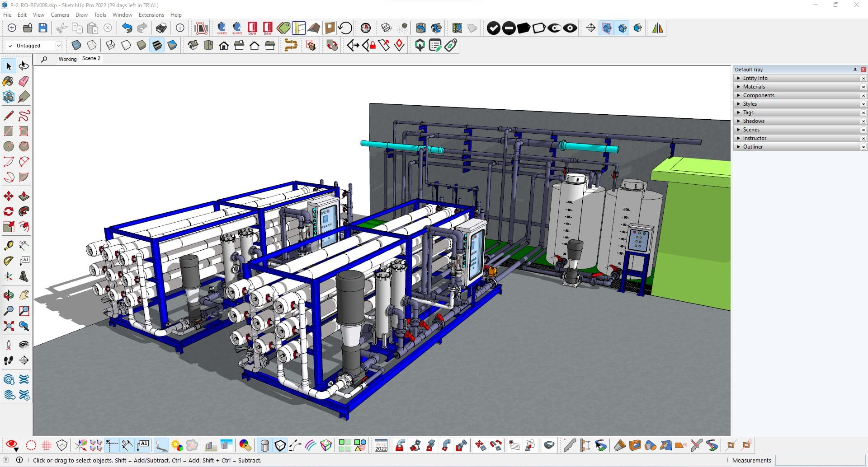Expand the Shadows panel

pyautogui.click(x=800, y=121)
